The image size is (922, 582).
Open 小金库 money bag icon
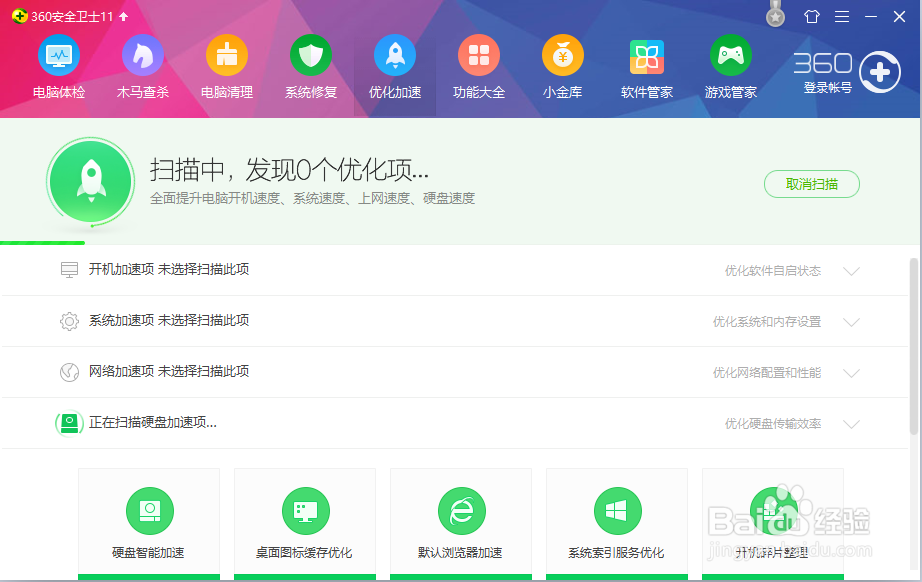pyautogui.click(x=563, y=55)
